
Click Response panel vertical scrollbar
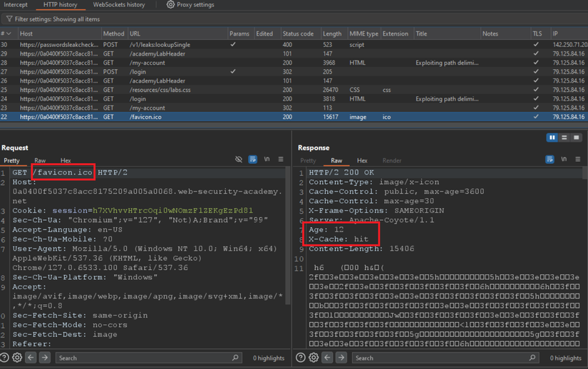click(x=585, y=173)
